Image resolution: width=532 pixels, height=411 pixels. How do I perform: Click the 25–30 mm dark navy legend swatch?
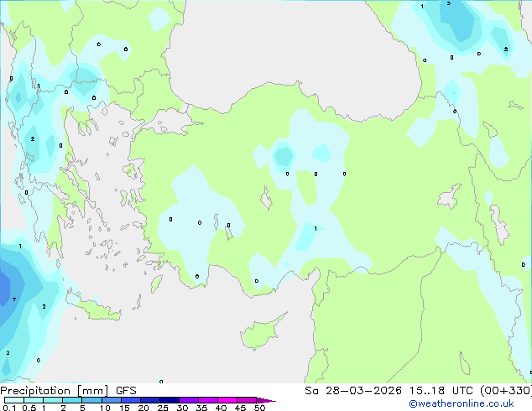pyautogui.click(x=170, y=400)
